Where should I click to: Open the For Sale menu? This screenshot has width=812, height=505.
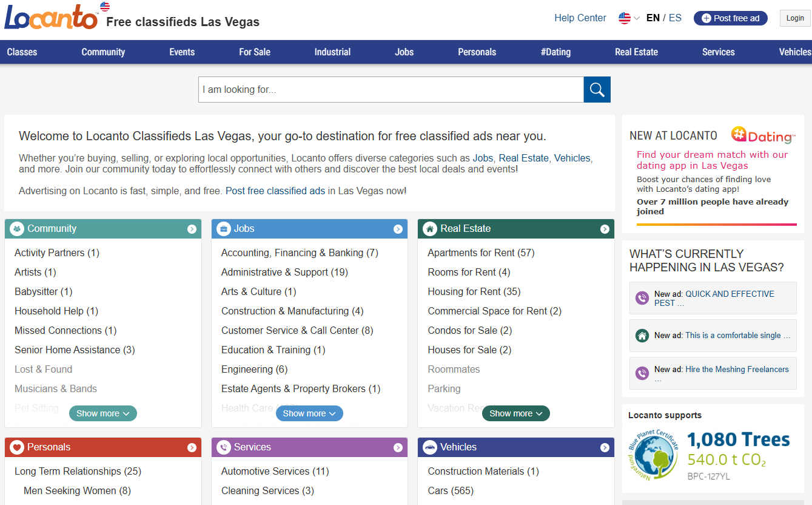255,52
